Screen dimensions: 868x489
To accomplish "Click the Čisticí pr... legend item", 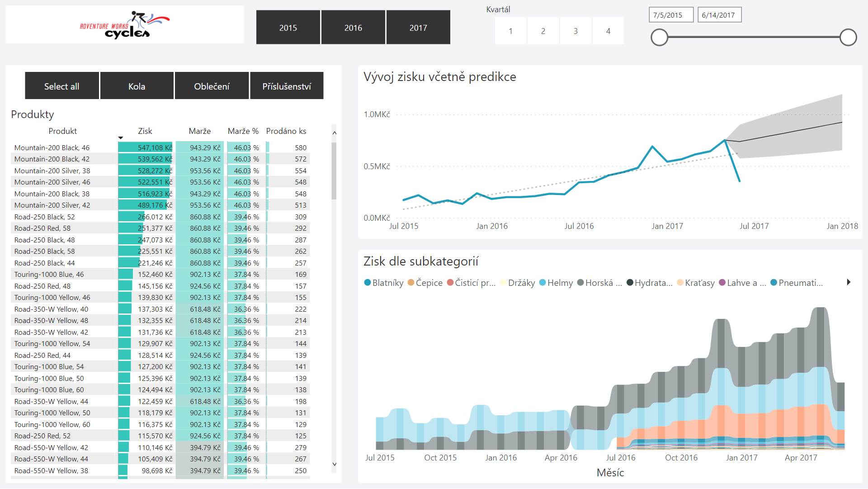I will [471, 283].
